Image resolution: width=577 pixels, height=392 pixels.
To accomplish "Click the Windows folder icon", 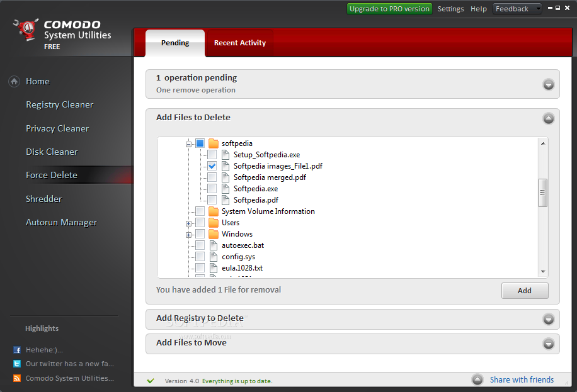I will click(214, 234).
